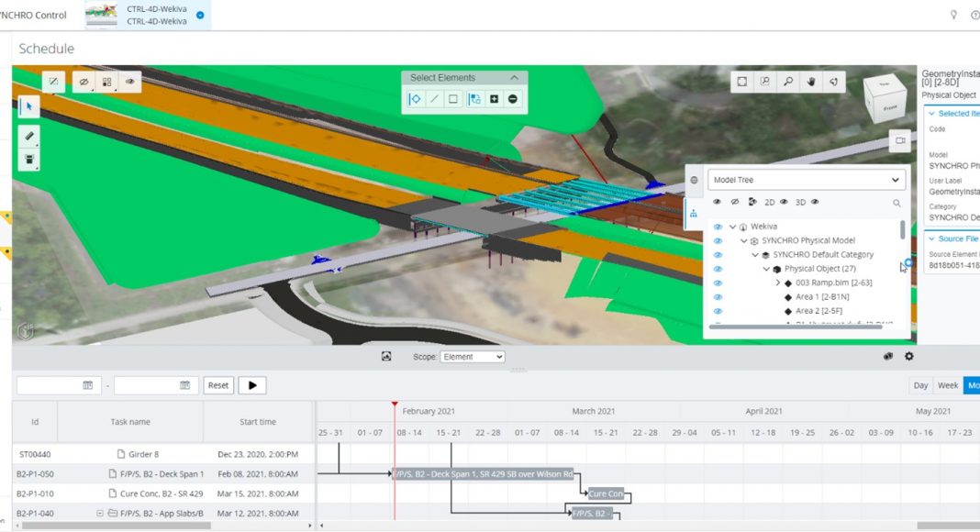Click the remove-from-selection minus icon

(x=513, y=99)
